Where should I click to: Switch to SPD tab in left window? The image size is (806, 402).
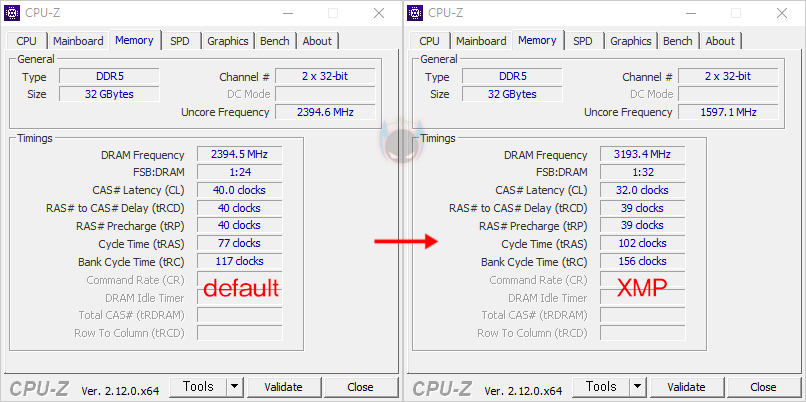coord(180,41)
